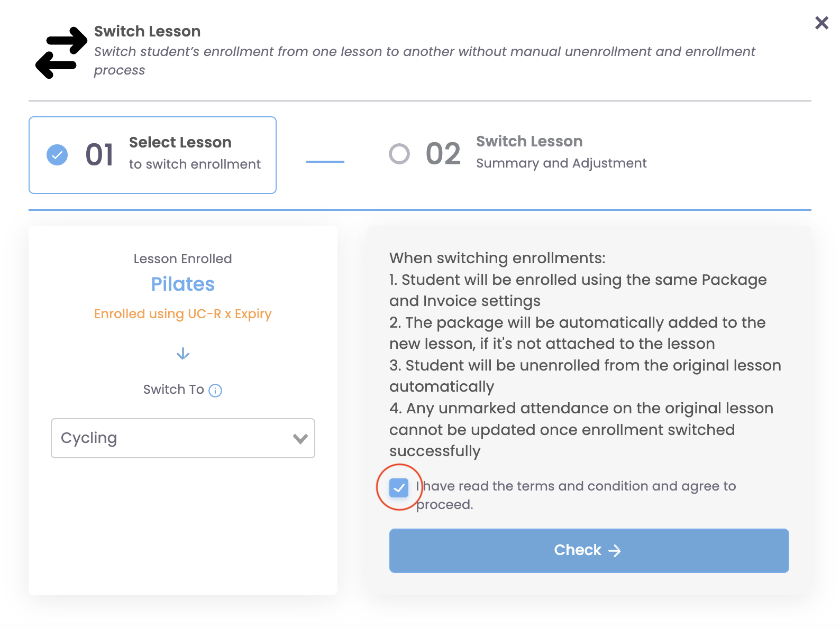Image resolution: width=840 pixels, height=629 pixels.
Task: Click the Check button to proceed
Action: (x=589, y=551)
